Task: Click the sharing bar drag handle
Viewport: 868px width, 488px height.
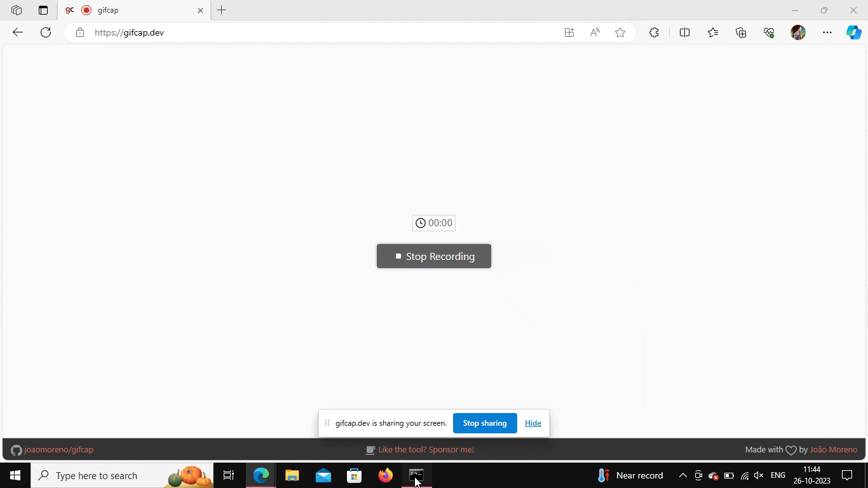Action: pos(327,423)
